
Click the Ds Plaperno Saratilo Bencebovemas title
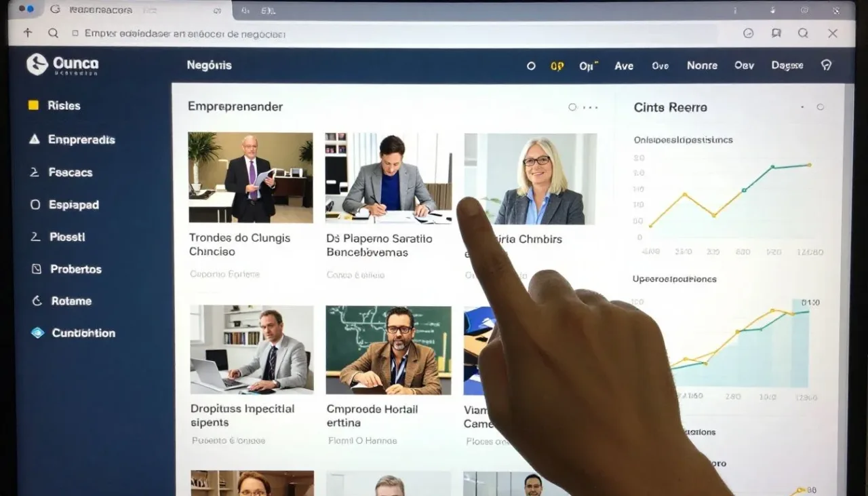point(379,246)
